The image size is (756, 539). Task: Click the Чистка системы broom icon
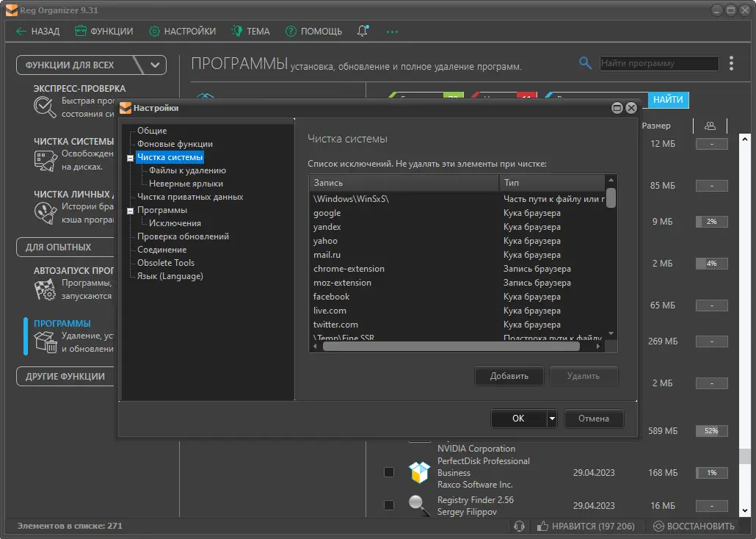click(46, 161)
